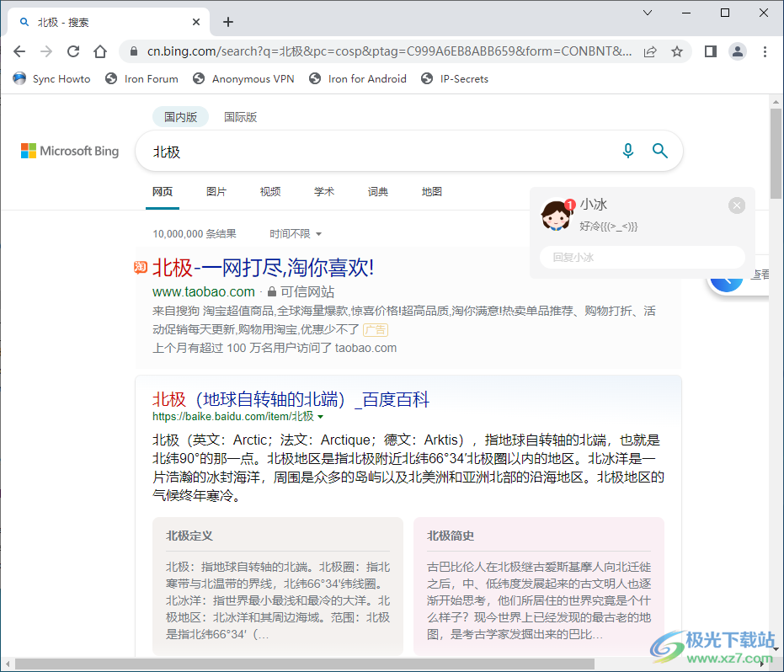The image size is (784, 672).
Task: Click the 10,000,000 条结果 count text
Action: 195,233
